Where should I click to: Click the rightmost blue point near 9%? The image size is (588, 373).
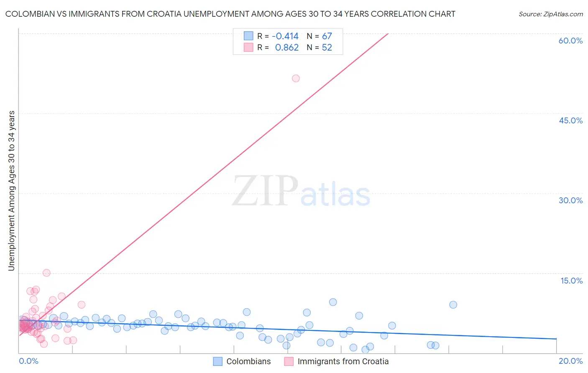coord(453,304)
